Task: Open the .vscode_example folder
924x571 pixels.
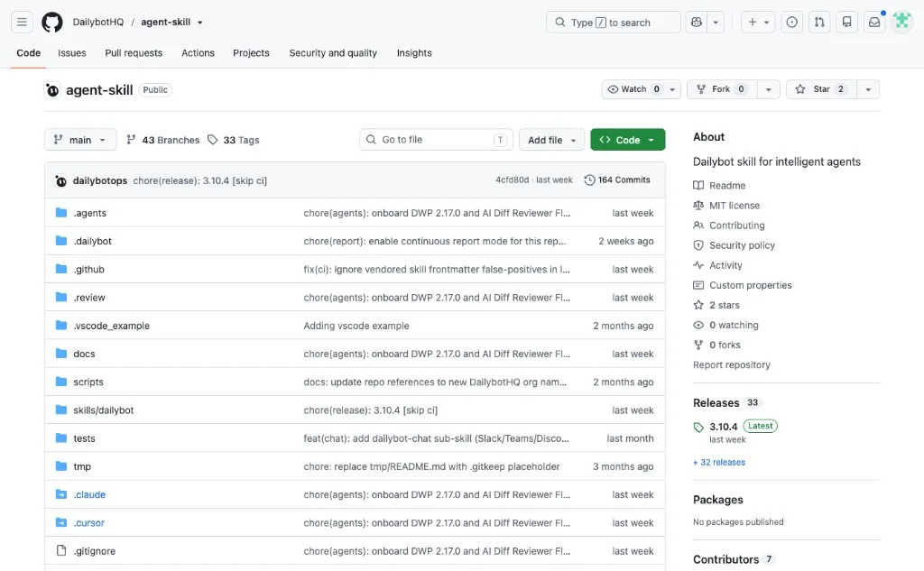Action: point(111,326)
